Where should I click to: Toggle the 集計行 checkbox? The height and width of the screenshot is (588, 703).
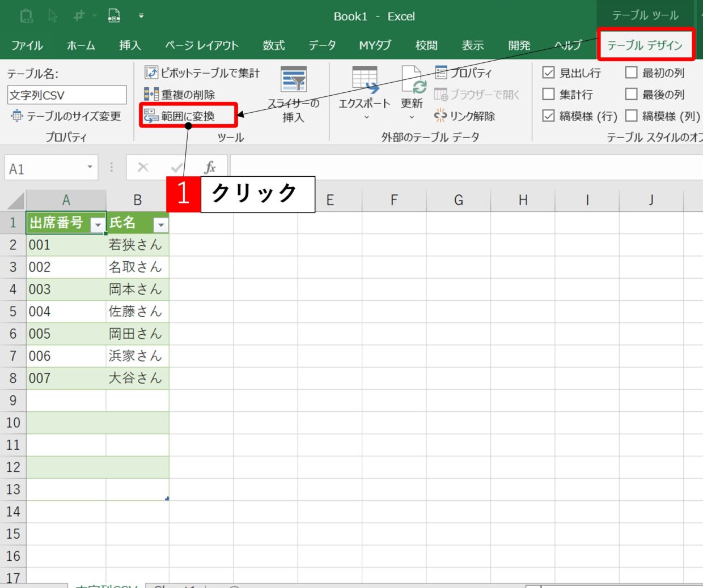(548, 94)
